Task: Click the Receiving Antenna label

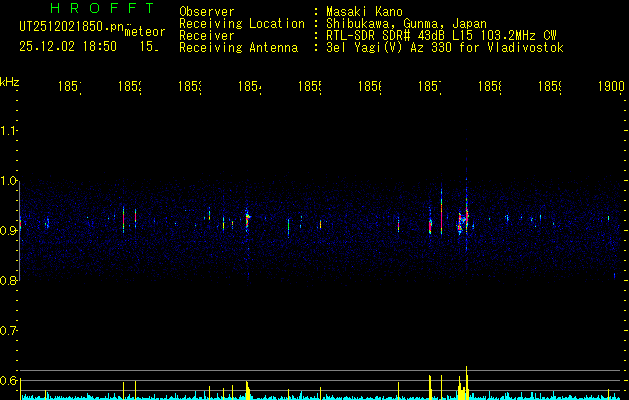Action: coord(238,48)
